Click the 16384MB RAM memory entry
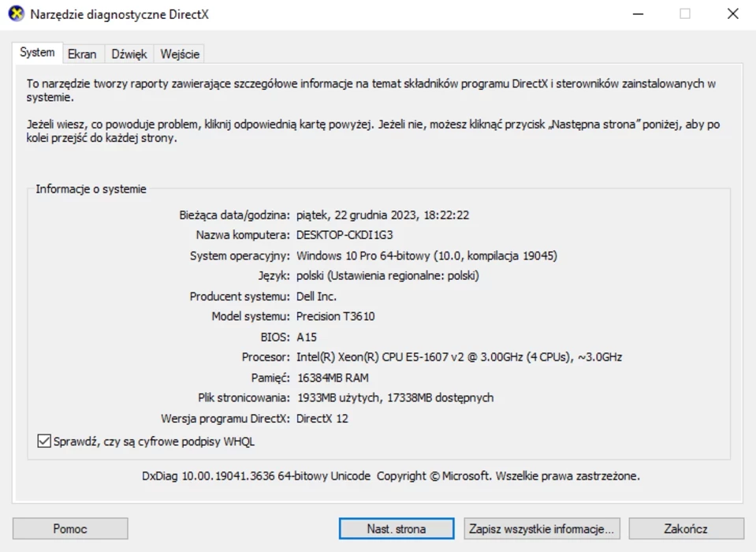This screenshot has height=552, width=756. (x=332, y=377)
